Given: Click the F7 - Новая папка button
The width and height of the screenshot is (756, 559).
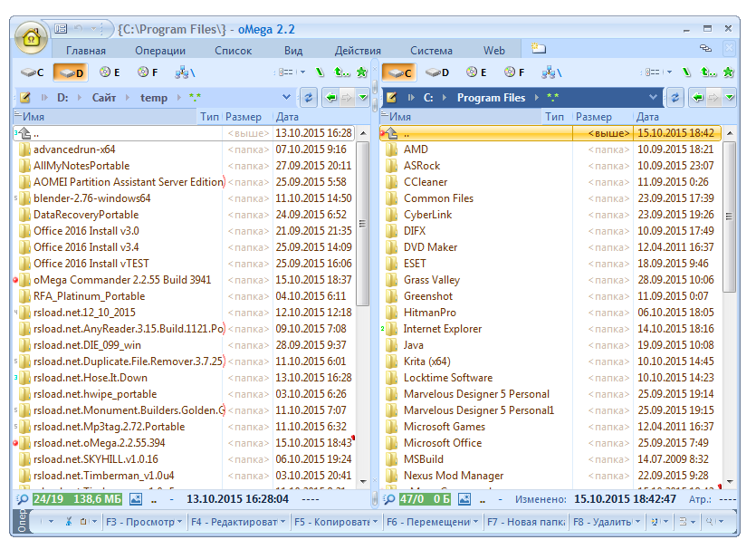Looking at the screenshot, I should 526,522.
